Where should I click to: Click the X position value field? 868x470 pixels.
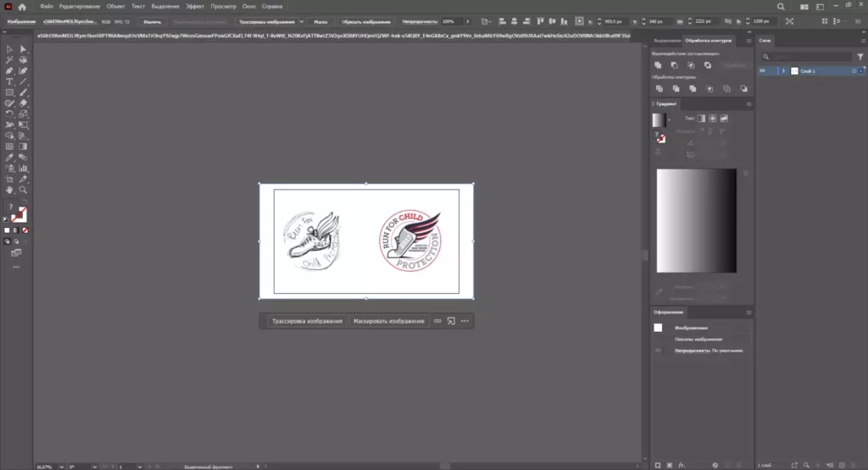click(614, 21)
